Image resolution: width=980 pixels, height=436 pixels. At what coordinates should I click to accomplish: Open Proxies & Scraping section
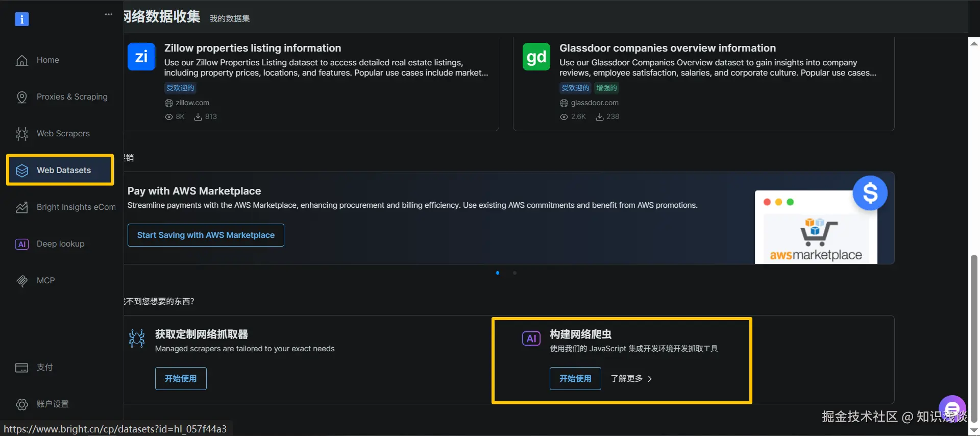tap(72, 97)
